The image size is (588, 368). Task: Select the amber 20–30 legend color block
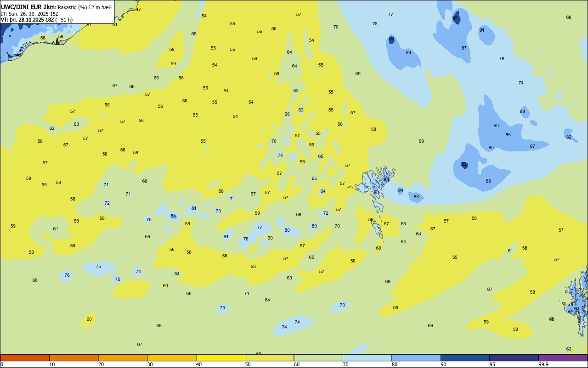pos(123,357)
